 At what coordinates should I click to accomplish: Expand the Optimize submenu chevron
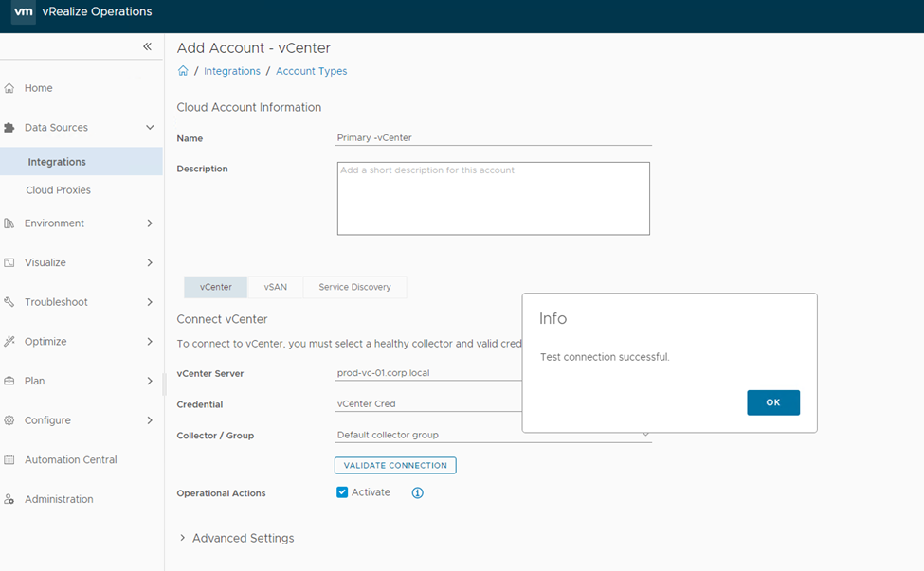(x=150, y=342)
